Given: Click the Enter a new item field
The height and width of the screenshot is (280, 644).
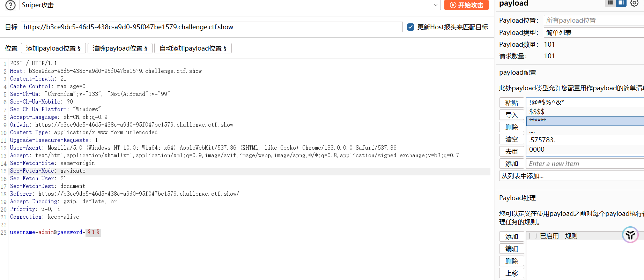Looking at the screenshot, I should [x=583, y=164].
